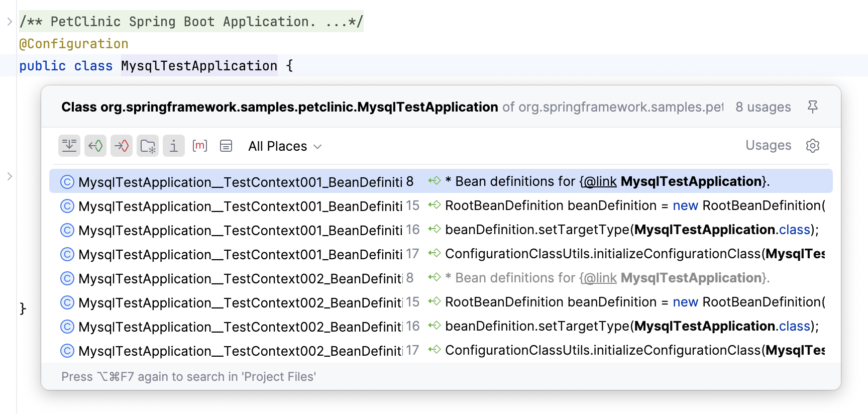The width and height of the screenshot is (868, 414).
Task: Click the preview pane icon in the toolbar
Action: (x=226, y=146)
